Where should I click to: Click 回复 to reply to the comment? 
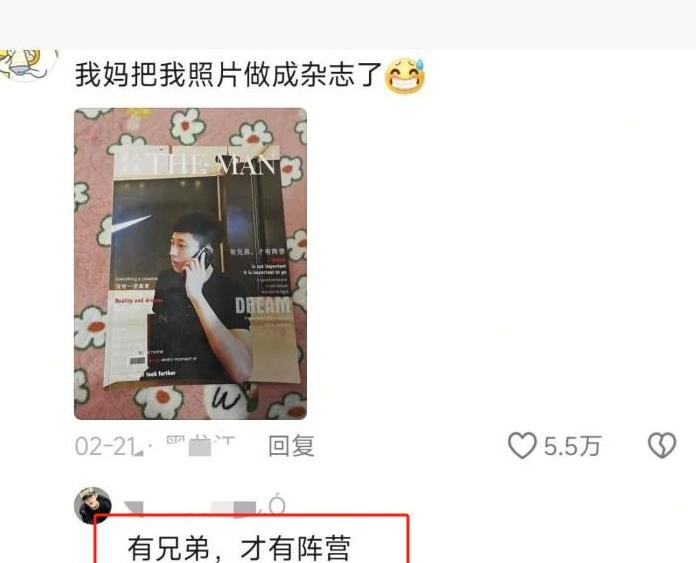292,446
